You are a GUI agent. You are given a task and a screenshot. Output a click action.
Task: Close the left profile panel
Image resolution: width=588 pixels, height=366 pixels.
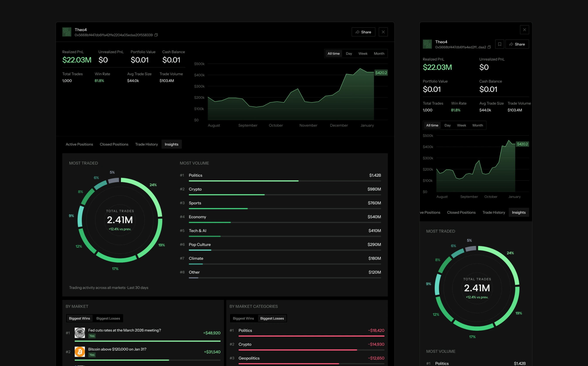click(383, 32)
